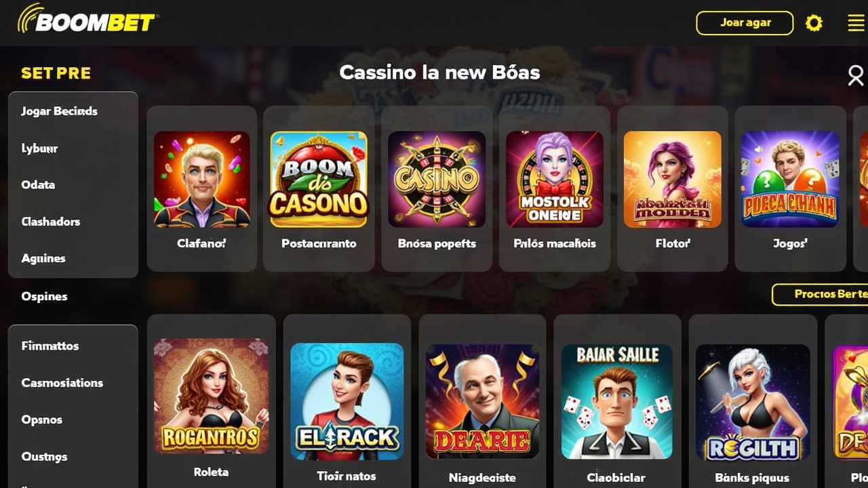Open the Rogantros Roleta thumbnail
This screenshot has width=868, height=488.
pyautogui.click(x=211, y=396)
